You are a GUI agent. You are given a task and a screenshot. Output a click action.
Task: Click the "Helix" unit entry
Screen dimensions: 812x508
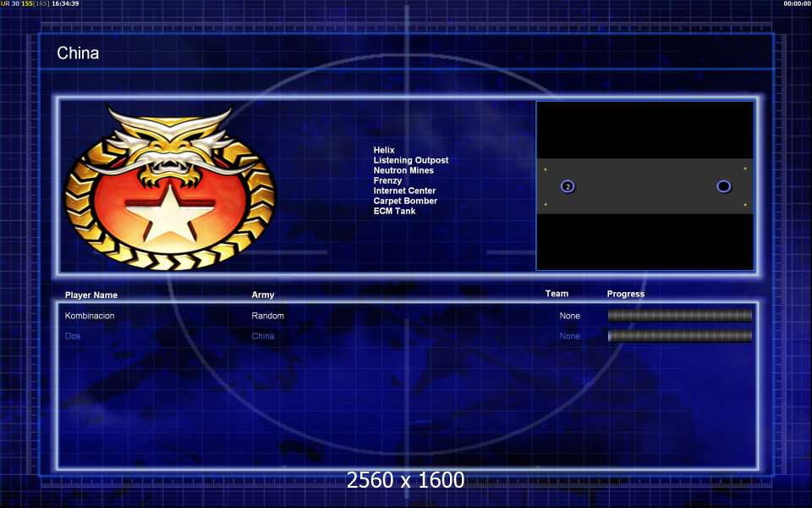[x=384, y=150]
